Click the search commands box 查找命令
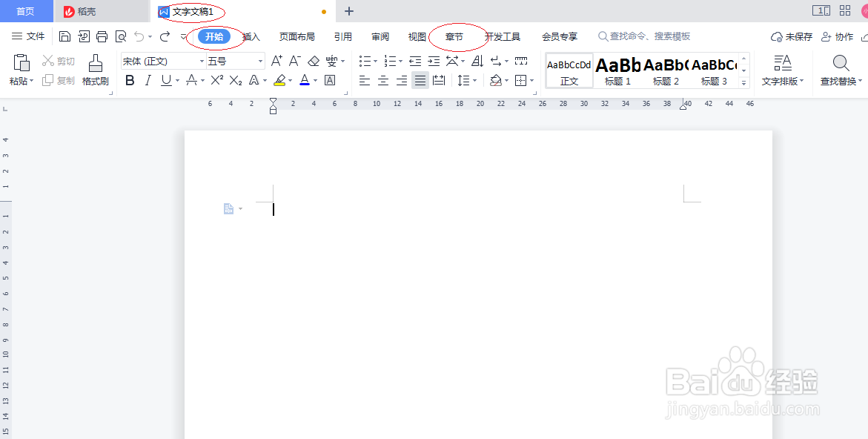This screenshot has width=868, height=439. [x=644, y=36]
